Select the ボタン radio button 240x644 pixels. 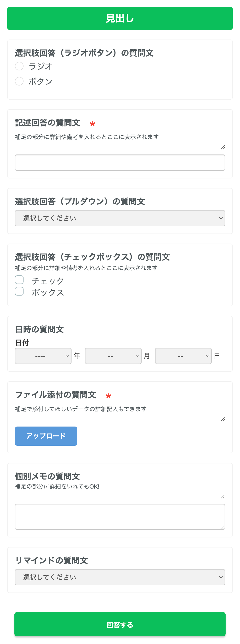point(19,81)
